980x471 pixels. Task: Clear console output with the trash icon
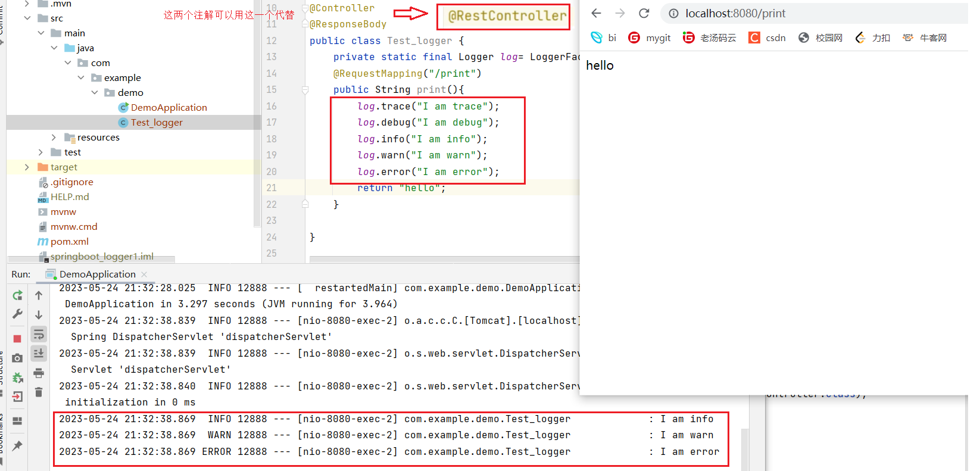coord(39,392)
